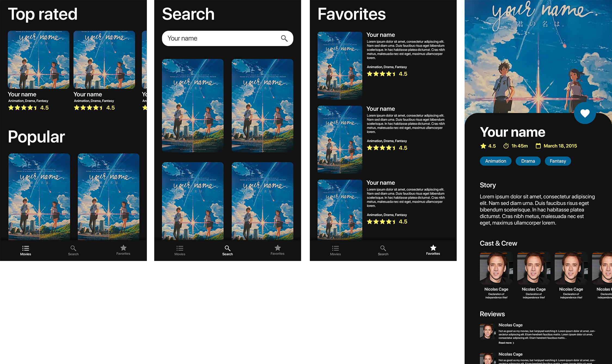Click the magnifier icon in search field
612x364 pixels.
coord(284,38)
